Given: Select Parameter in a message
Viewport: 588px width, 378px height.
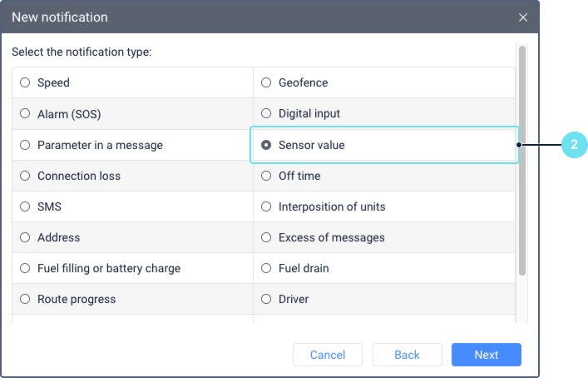Looking at the screenshot, I should pos(25,145).
